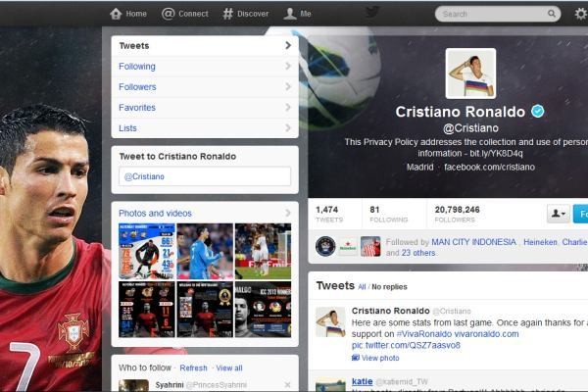
Task: Open the settings gear icon
Action: click(581, 14)
